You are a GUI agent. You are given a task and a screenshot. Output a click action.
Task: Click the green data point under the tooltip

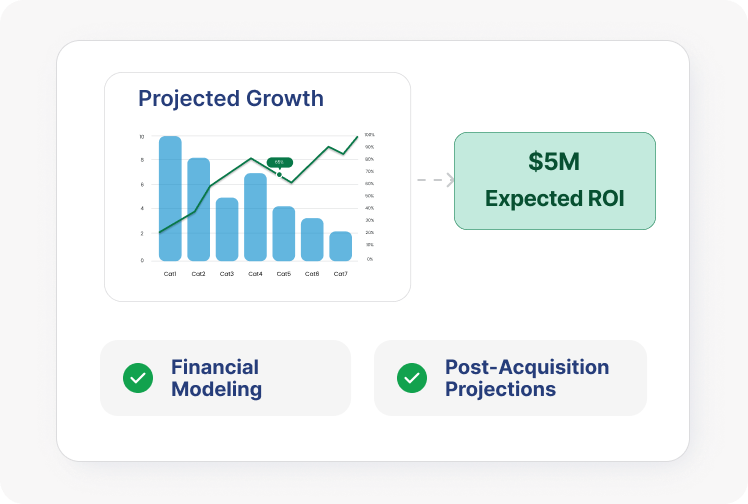pos(279,175)
